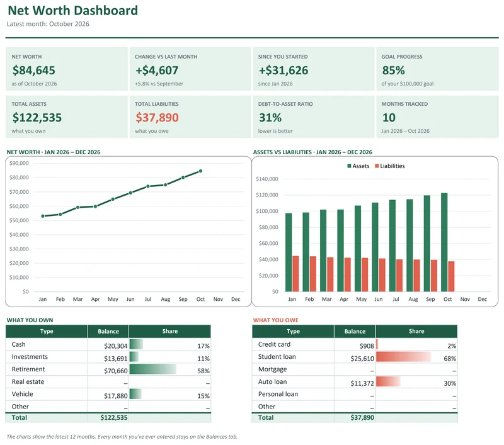Image resolution: width=504 pixels, height=445 pixels.
Task: Click the red $37,890 liabilities card value
Action: pos(157,118)
